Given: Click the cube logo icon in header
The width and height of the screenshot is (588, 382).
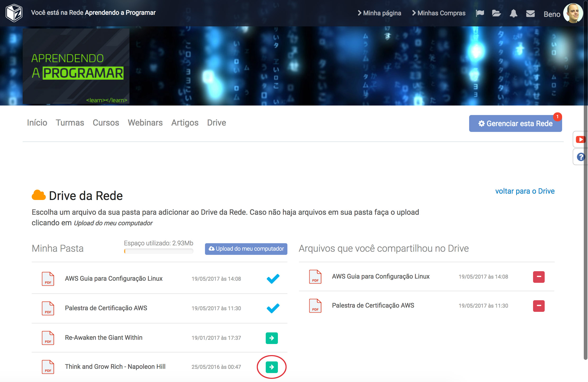Looking at the screenshot, I should pyautogui.click(x=14, y=13).
